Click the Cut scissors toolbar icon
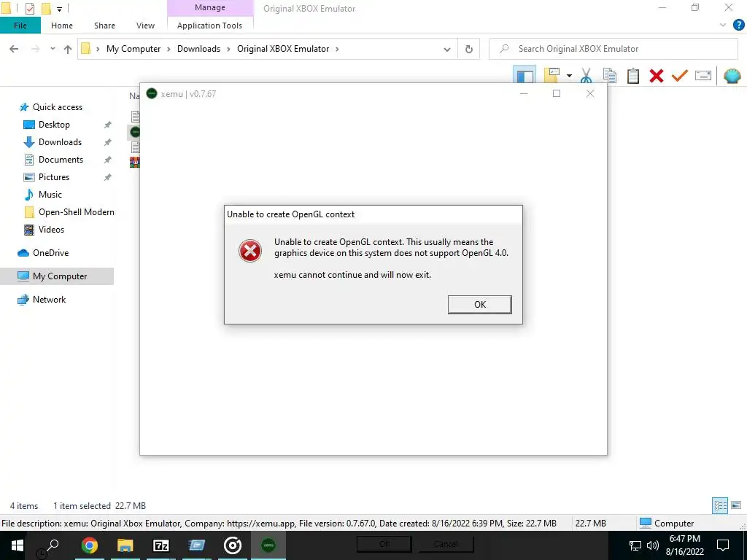Viewport: 747px width, 560px height. click(586, 76)
